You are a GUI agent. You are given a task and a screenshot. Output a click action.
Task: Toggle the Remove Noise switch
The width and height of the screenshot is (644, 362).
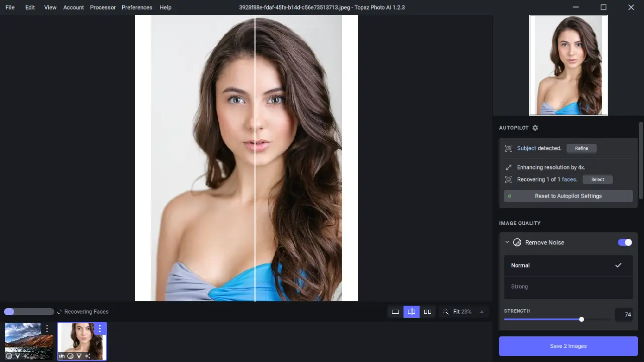(x=625, y=242)
